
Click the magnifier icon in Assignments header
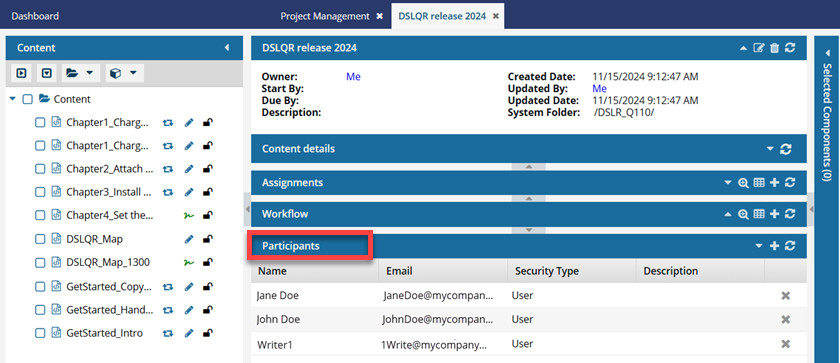coord(743,183)
